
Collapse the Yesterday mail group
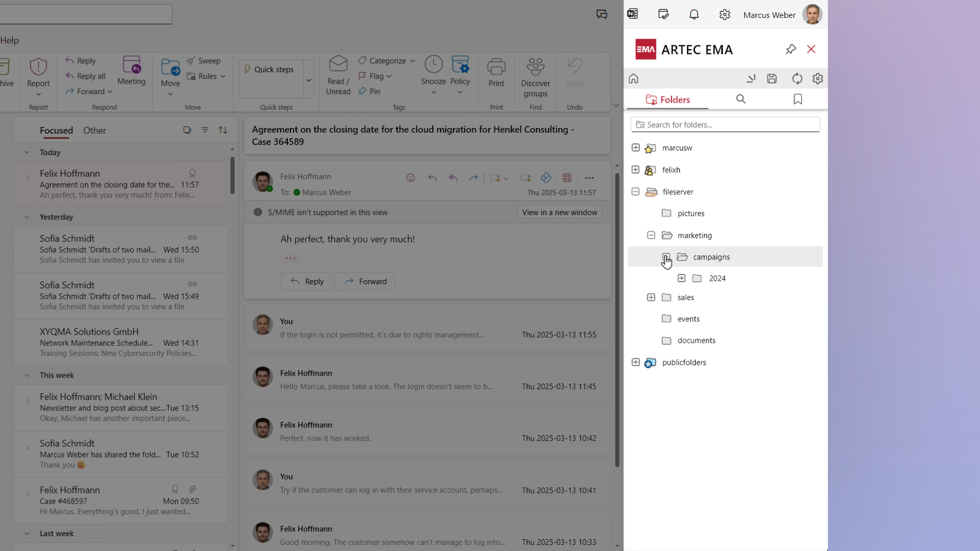coord(27,217)
